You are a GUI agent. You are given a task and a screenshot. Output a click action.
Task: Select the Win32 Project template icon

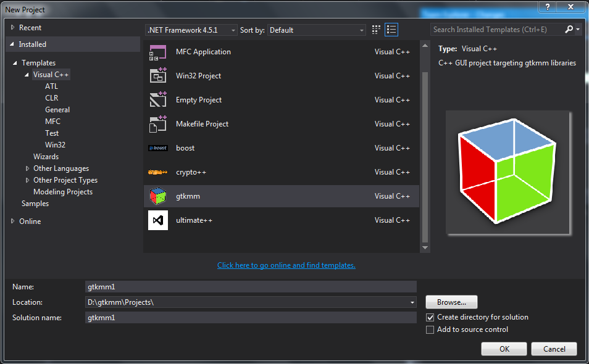[x=158, y=76]
